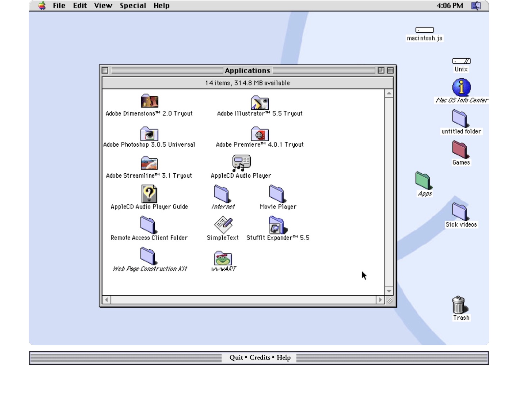Click the Applications window close box
This screenshot has width=518, height=420.
pos(105,70)
